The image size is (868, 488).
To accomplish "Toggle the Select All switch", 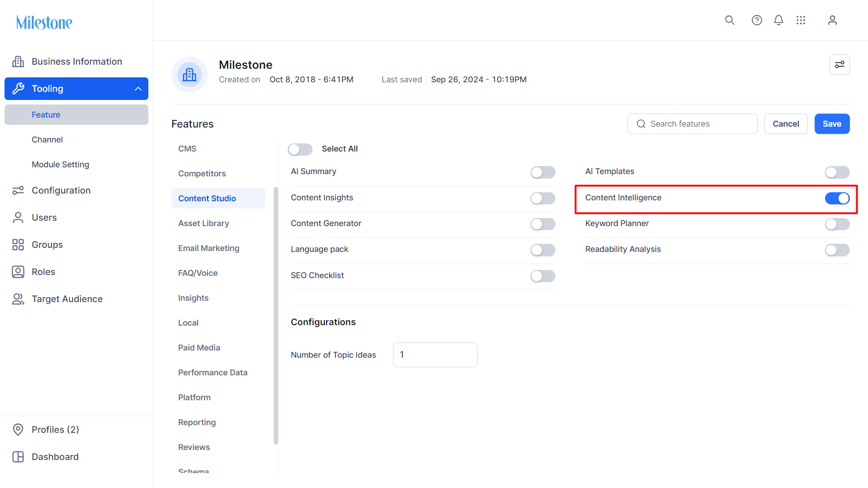I will click(300, 149).
